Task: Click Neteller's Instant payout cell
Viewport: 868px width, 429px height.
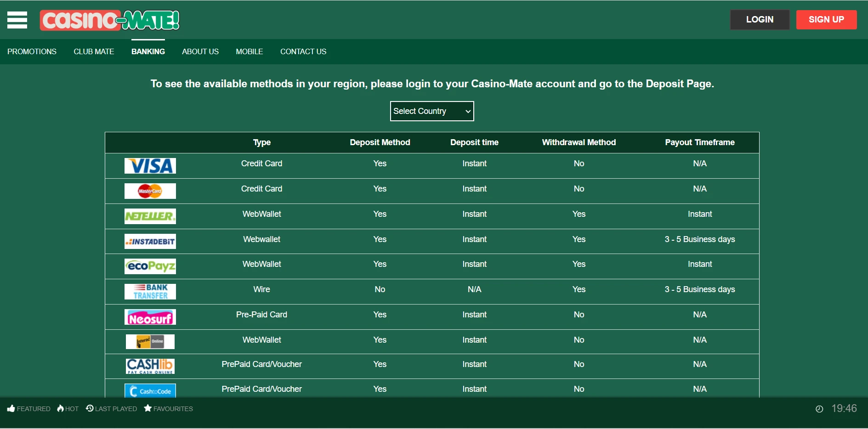Action: coord(700,214)
